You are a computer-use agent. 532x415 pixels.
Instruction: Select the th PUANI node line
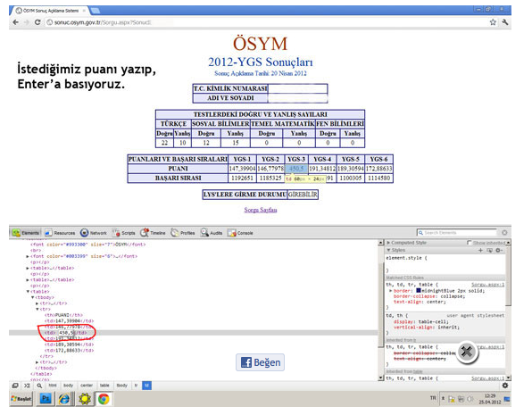63,315
